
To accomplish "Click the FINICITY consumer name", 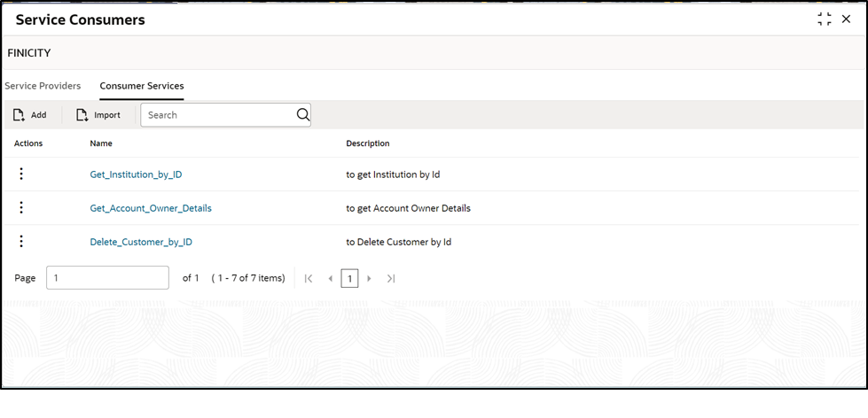I will tap(28, 53).
